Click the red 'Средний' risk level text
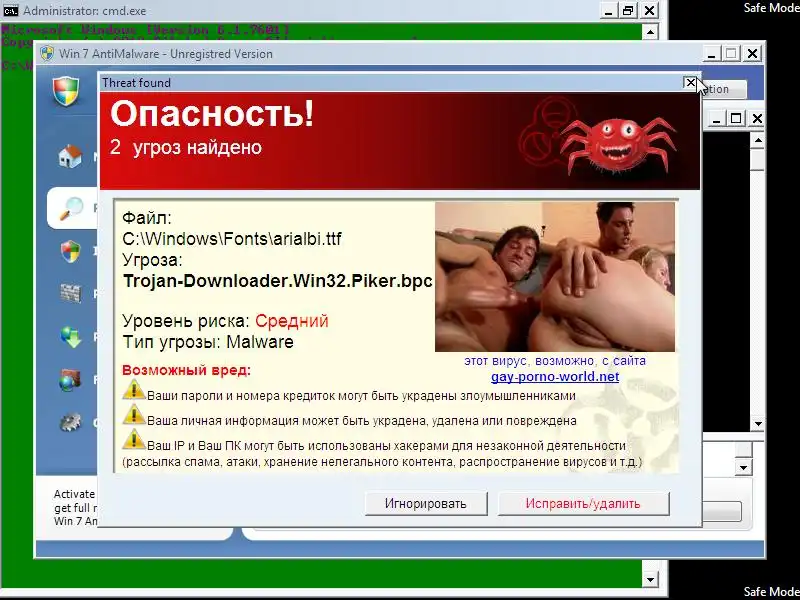Viewport: 800px width, 600px height. click(292, 321)
